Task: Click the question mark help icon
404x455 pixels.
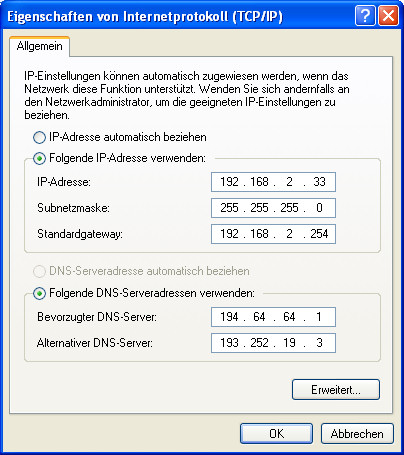Action: click(x=365, y=16)
